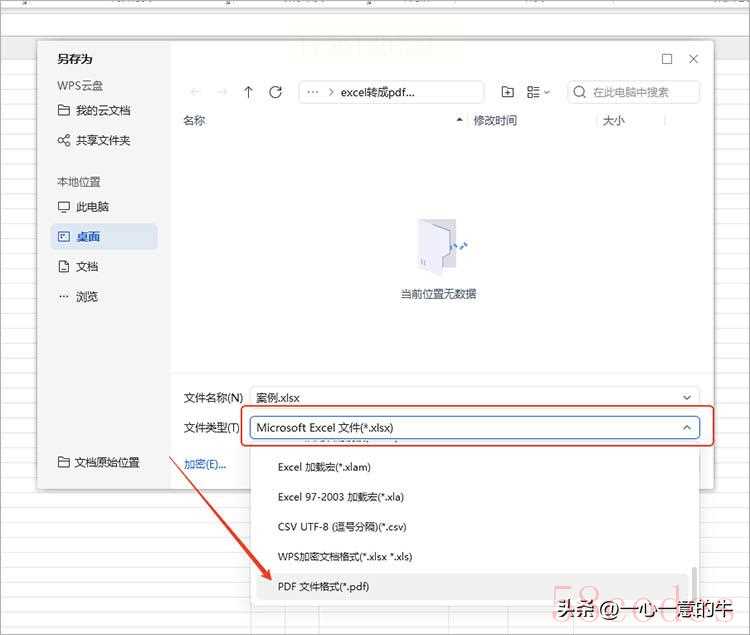The height and width of the screenshot is (635, 750).
Task: Open the 加密(E)... link
Action: [205, 464]
